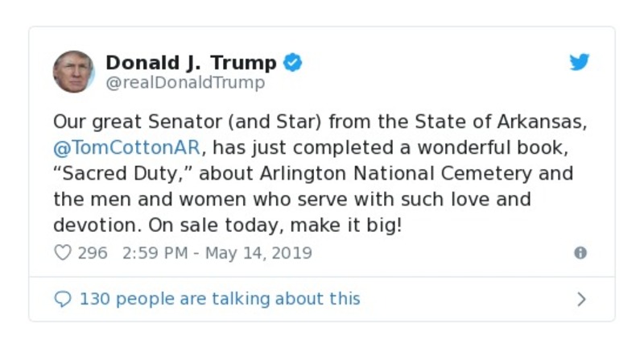Click the "devotion." word in the tweet
This screenshot has height=348, width=644.
88,225
